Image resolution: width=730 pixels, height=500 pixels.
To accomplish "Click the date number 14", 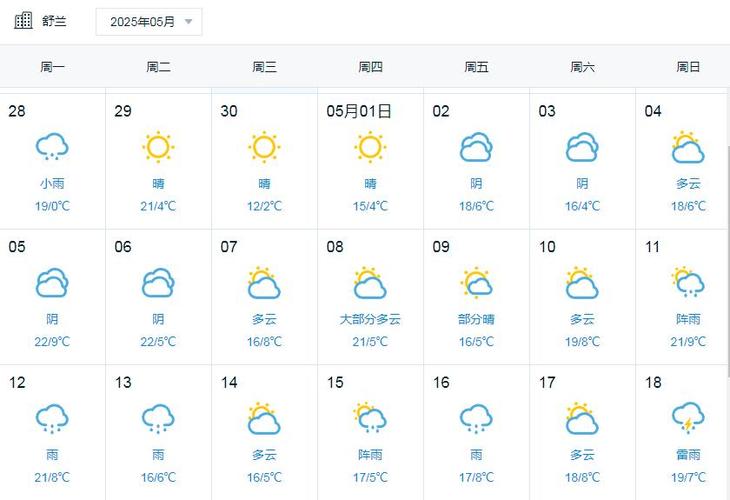I will [229, 383].
